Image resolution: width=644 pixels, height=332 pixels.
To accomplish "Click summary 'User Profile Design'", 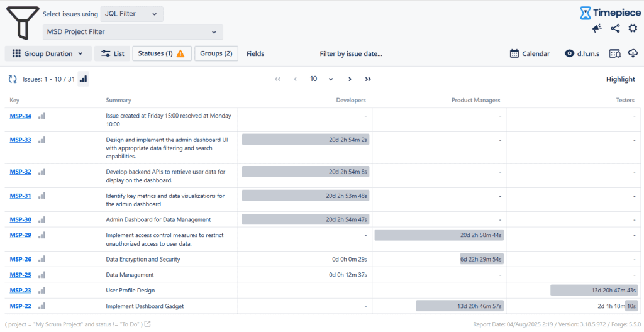I will (130, 290).
